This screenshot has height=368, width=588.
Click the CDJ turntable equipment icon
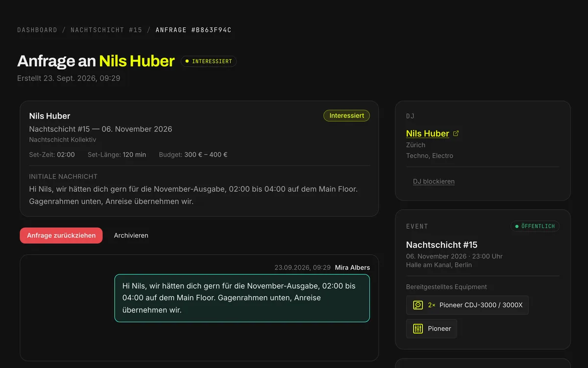point(418,305)
